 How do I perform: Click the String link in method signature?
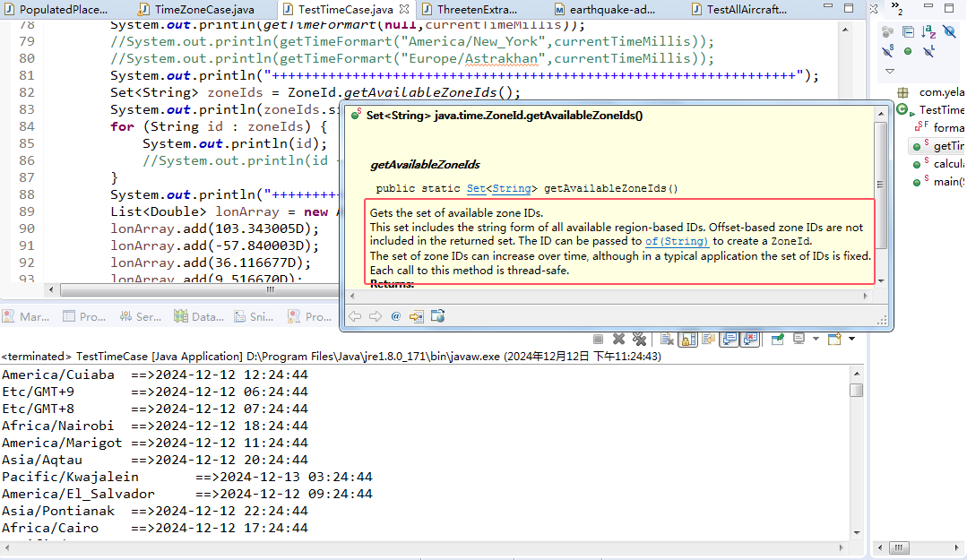point(511,188)
